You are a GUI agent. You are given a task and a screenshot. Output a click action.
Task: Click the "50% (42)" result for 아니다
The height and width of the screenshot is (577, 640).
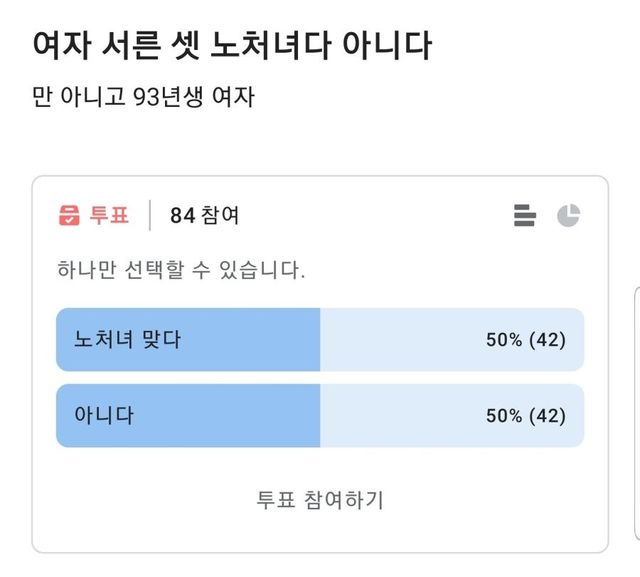tap(526, 416)
